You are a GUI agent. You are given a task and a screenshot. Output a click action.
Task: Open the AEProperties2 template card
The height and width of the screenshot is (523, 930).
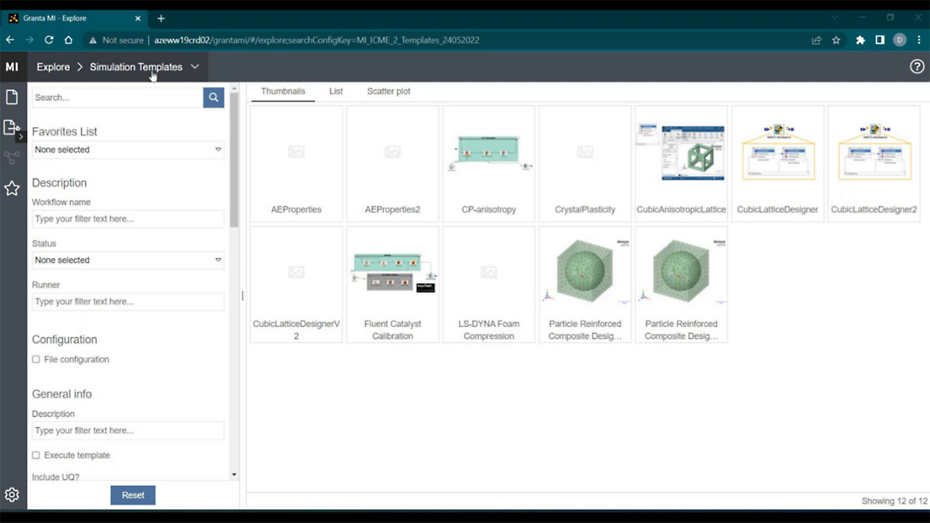[393, 164]
